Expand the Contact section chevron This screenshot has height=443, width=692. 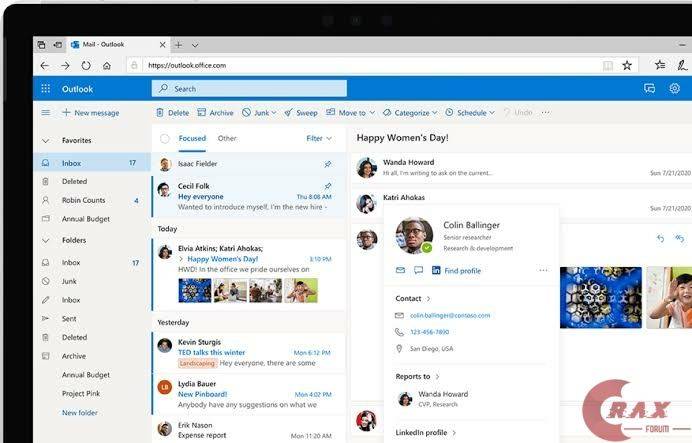pyautogui.click(x=428, y=299)
